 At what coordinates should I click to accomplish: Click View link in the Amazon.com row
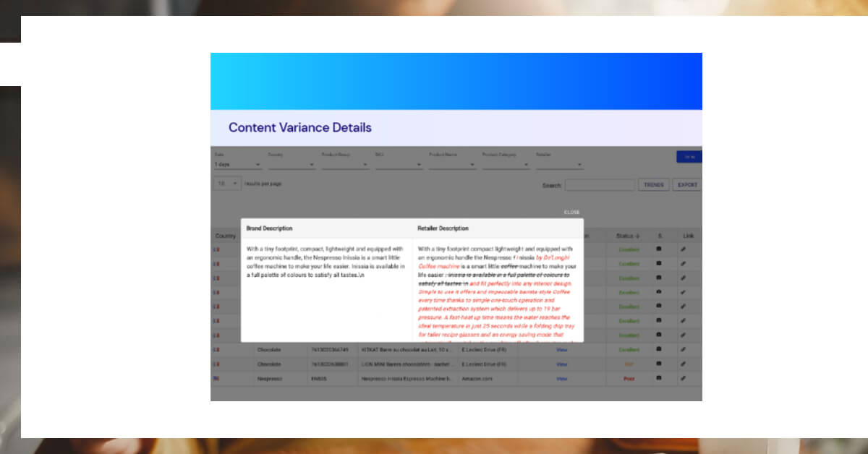click(561, 378)
